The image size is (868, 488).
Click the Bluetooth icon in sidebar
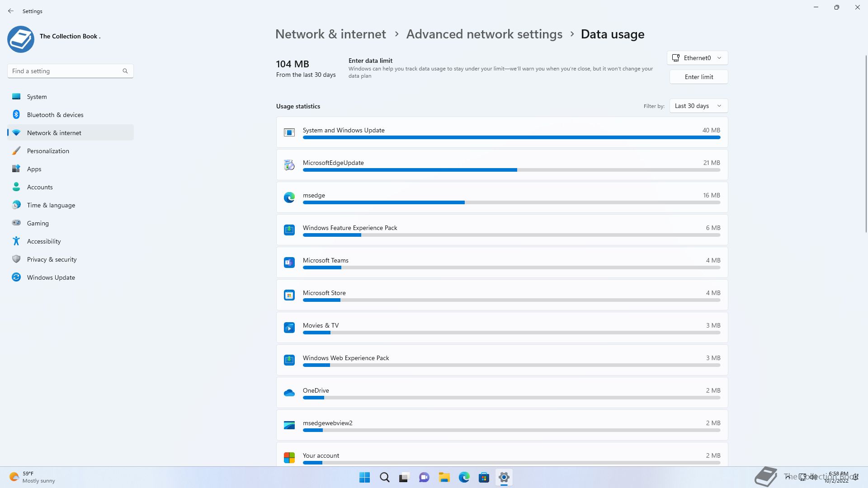(16, 114)
